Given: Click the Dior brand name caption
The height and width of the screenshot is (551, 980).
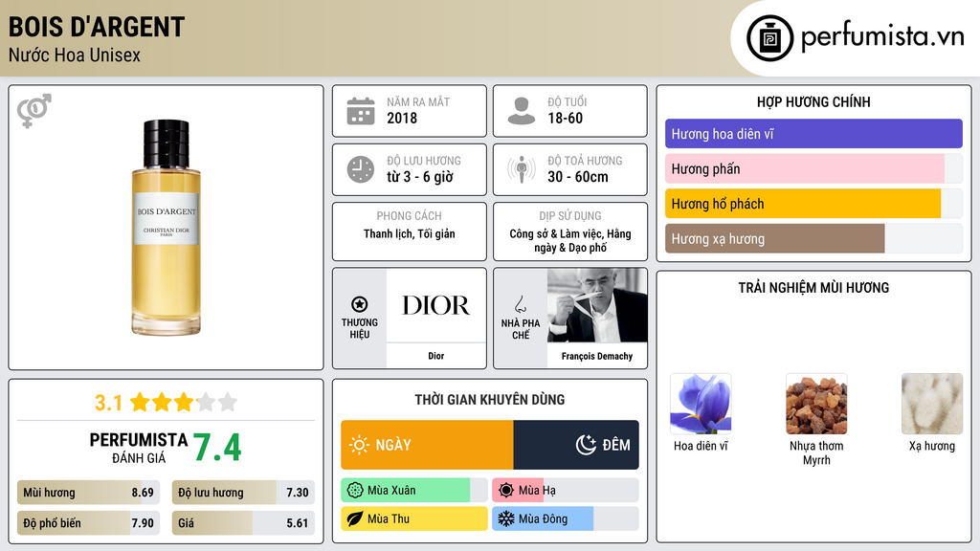Looking at the screenshot, I should 435,356.
